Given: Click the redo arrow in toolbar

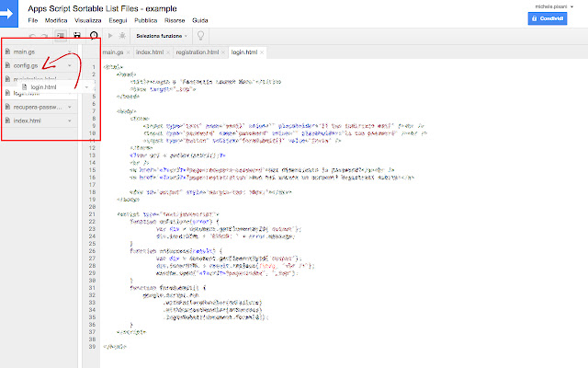Looking at the screenshot, I should click(43, 35).
